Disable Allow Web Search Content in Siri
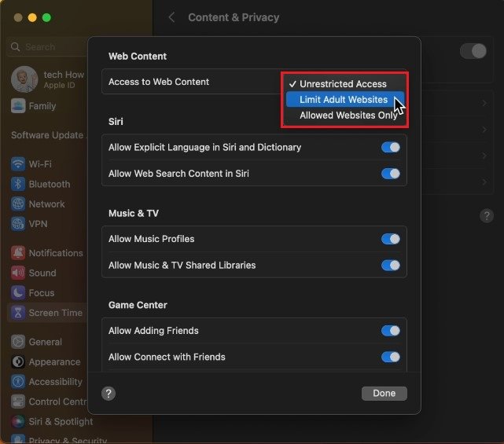Screen dimensions: 504x444 (391, 174)
